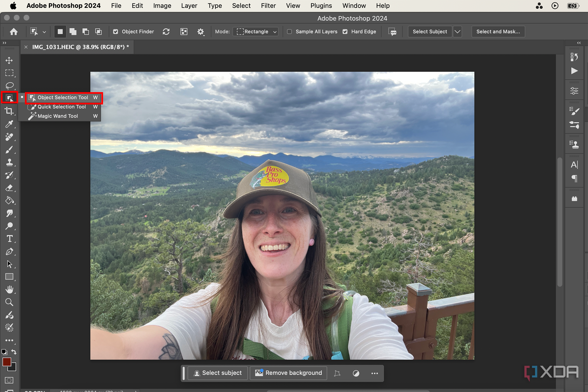
Task: Click the selection feedback speech-bubble icon
Action: point(392,32)
